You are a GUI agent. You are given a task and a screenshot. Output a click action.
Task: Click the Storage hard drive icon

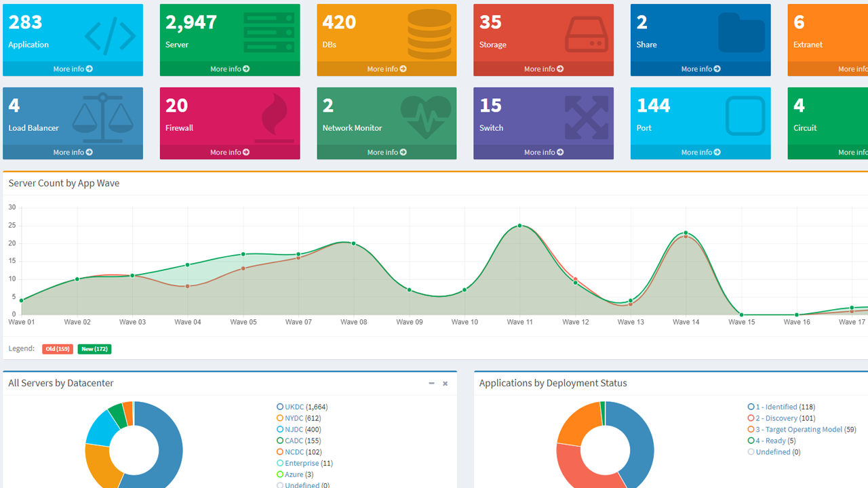tap(587, 35)
